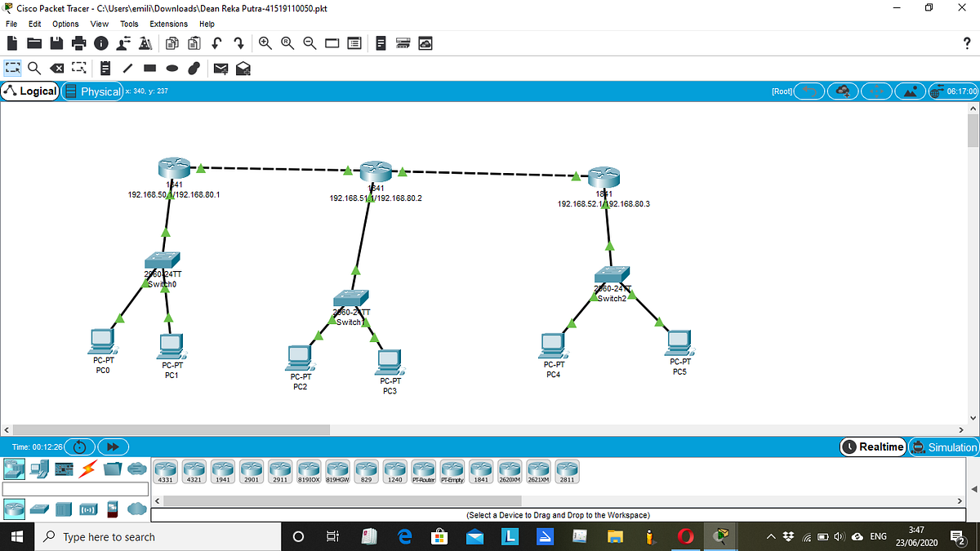Image resolution: width=980 pixels, height=551 pixels.
Task: Toggle Simulation mode
Action: coord(943,447)
